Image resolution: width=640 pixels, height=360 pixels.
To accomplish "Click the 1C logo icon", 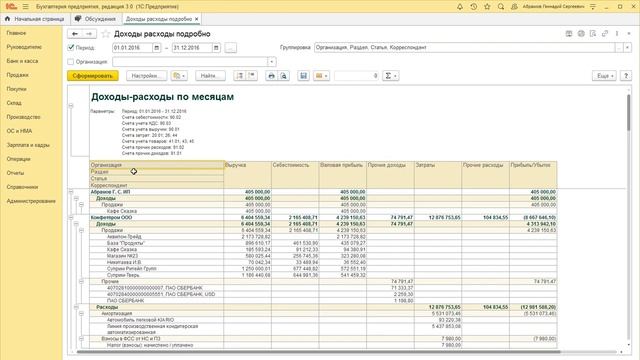I will (11, 7).
